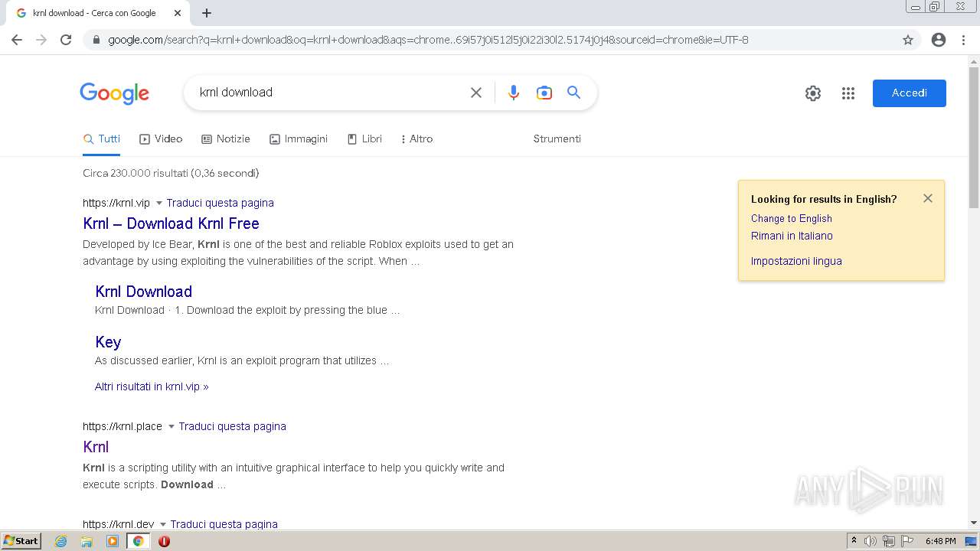Open the Windows Start menu

coord(21,540)
